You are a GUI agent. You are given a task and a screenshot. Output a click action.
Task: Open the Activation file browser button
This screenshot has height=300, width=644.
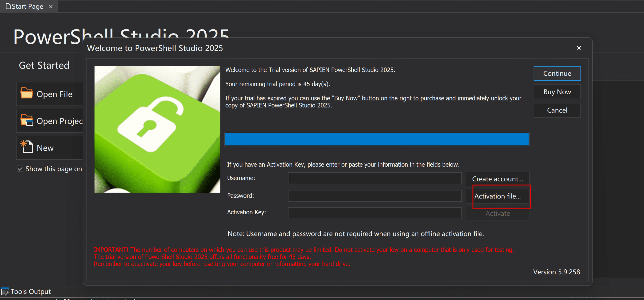[x=497, y=196]
